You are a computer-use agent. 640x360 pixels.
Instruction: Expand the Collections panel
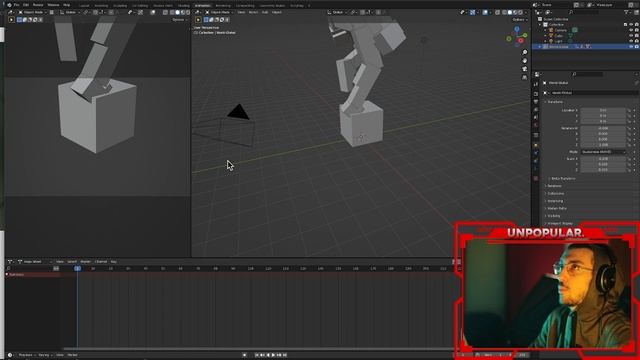click(555, 193)
